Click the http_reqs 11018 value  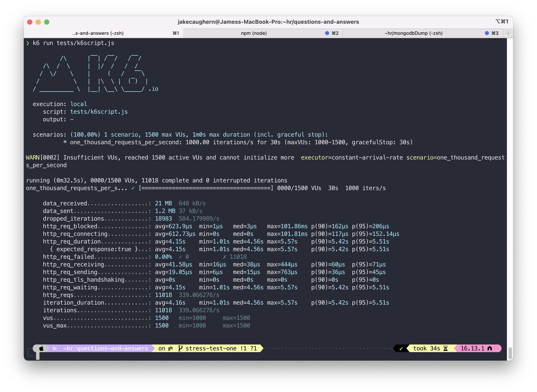click(x=163, y=295)
